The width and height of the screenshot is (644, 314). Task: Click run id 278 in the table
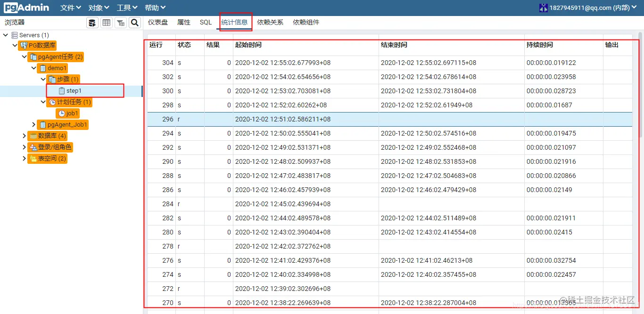point(168,246)
